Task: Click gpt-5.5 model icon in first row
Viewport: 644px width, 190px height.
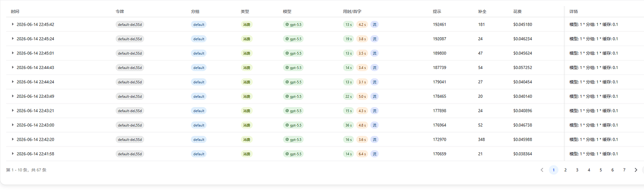Action: (287, 25)
